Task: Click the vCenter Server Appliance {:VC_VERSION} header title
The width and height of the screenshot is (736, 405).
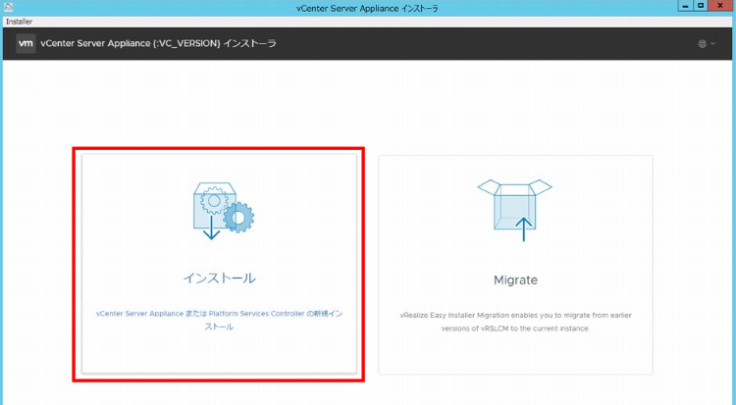Action: pyautogui.click(x=158, y=44)
